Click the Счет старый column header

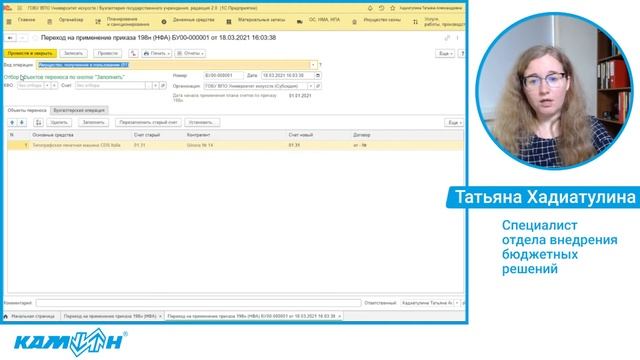[x=147, y=135]
